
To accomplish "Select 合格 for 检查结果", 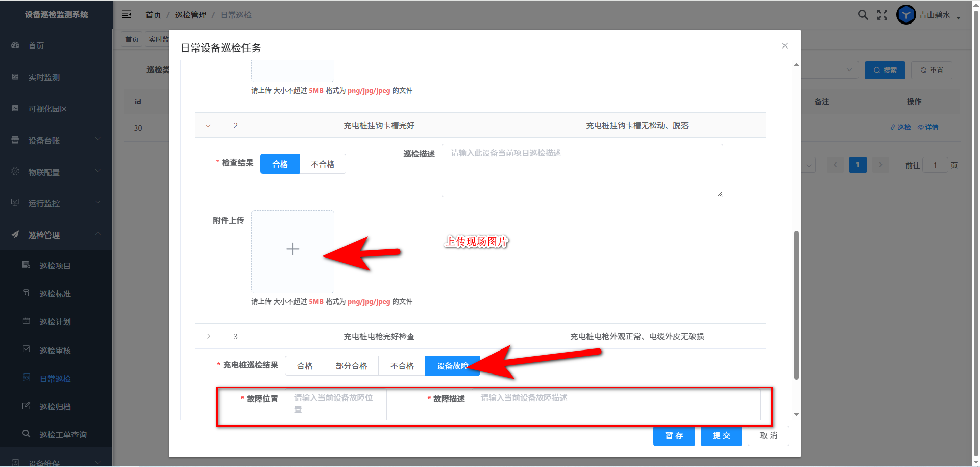I will [280, 164].
